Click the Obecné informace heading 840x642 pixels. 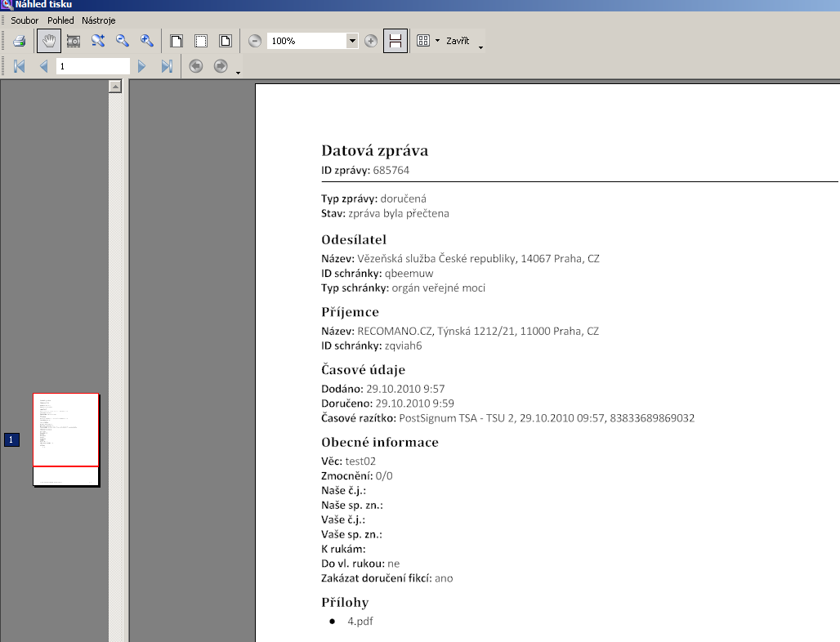(x=380, y=442)
